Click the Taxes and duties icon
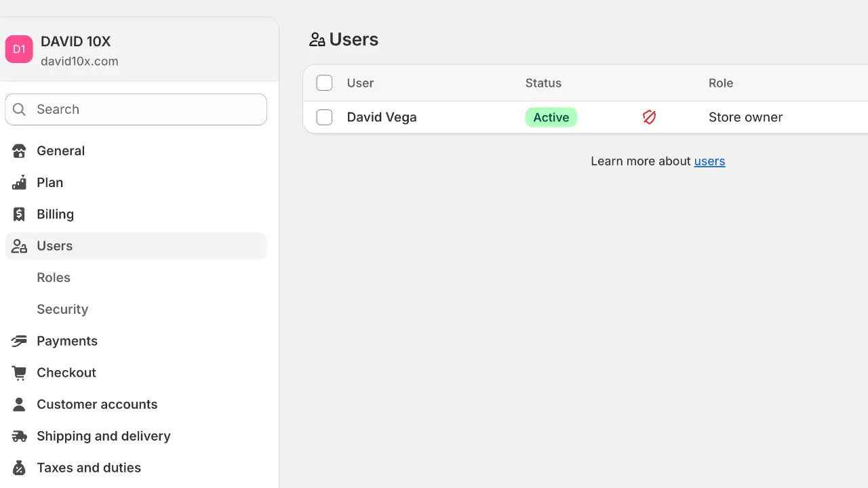Screen dimensions: 868x488 point(19,468)
